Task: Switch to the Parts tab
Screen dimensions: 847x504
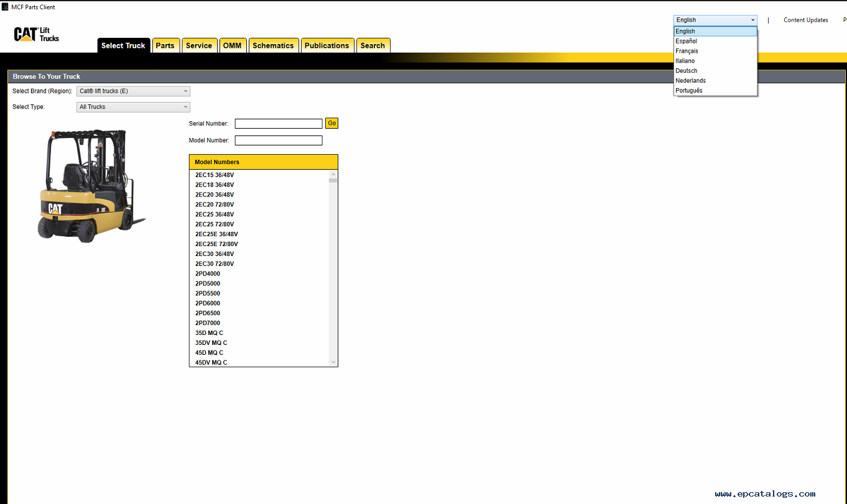Action: pyautogui.click(x=165, y=45)
